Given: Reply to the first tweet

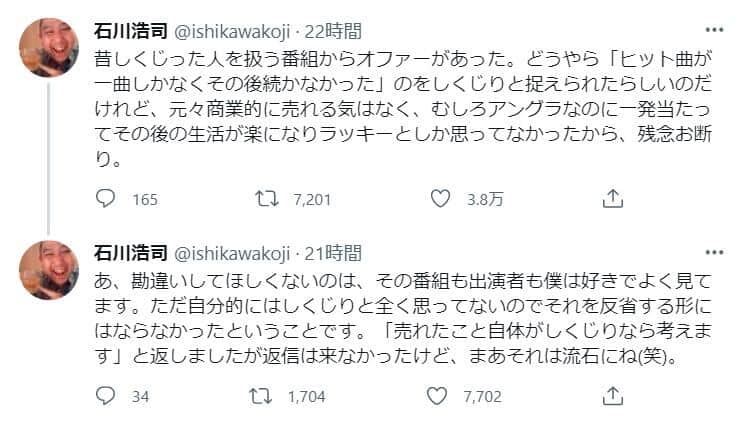Looking at the screenshot, I should coord(106,200).
